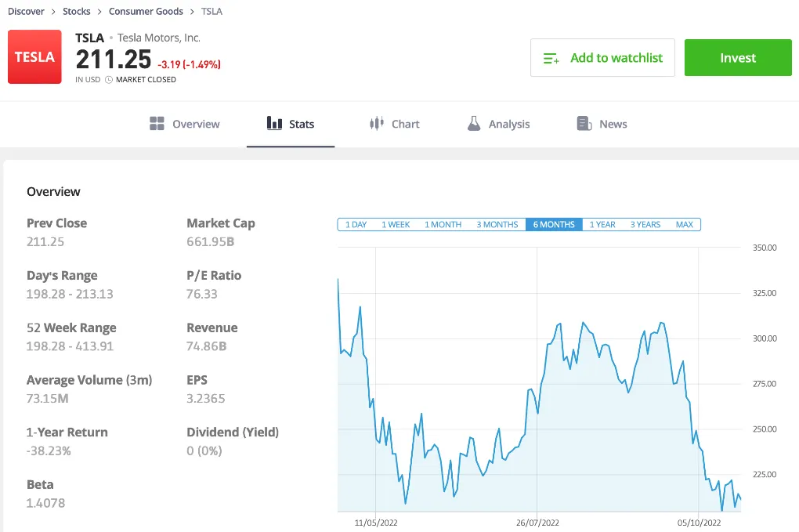Click the Dividend (Yield) value 0 (0%)
Image resolution: width=799 pixels, height=532 pixels.
coord(204,451)
